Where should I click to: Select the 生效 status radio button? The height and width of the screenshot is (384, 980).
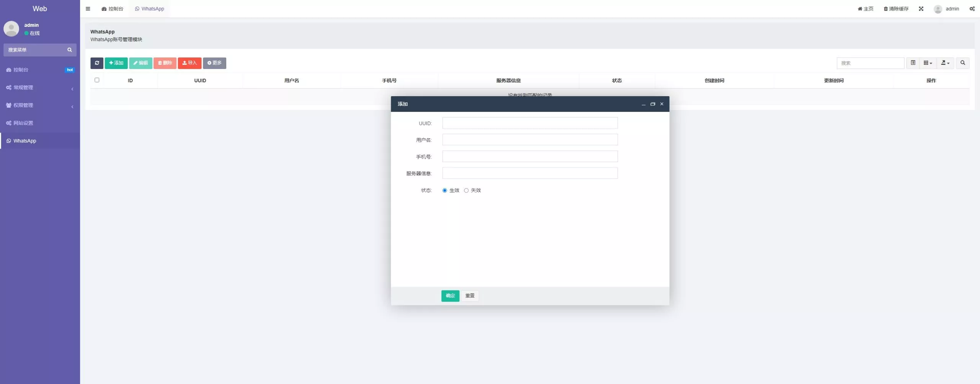[444, 190]
